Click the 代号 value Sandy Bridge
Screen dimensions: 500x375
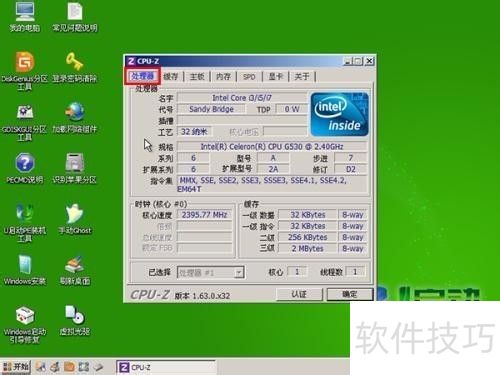point(212,109)
